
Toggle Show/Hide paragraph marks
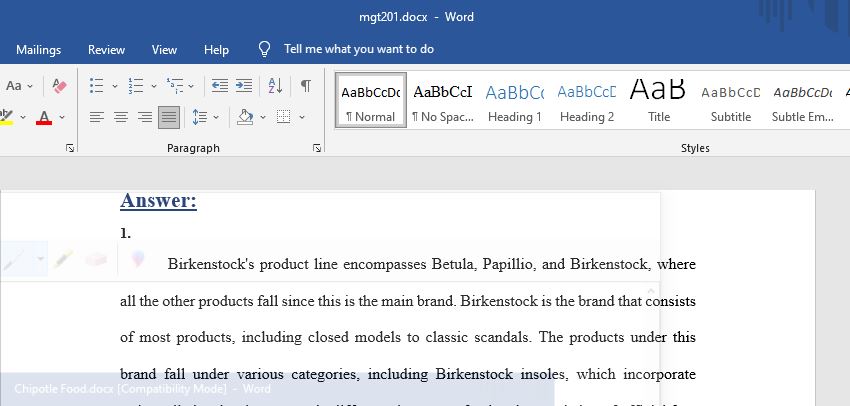pos(306,86)
